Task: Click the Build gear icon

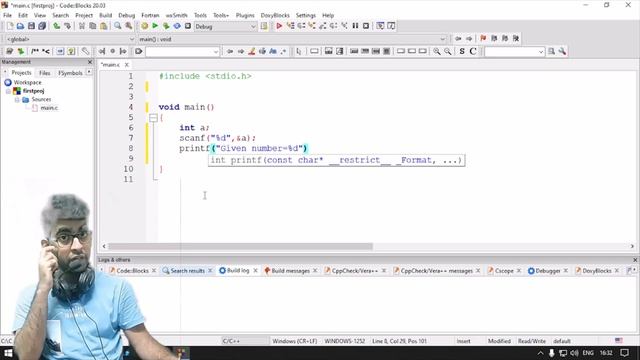Action: [x=144, y=26]
